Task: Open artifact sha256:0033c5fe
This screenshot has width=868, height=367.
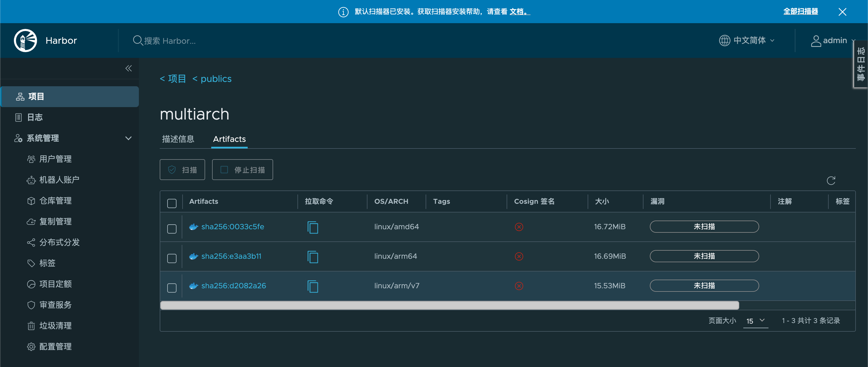Action: point(233,227)
